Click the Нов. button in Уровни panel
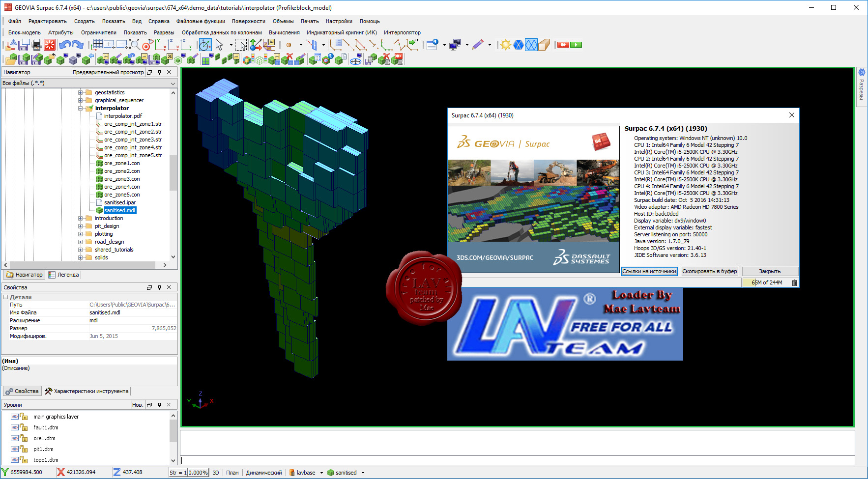Image resolution: width=868 pixels, height=479 pixels. pyautogui.click(x=138, y=405)
